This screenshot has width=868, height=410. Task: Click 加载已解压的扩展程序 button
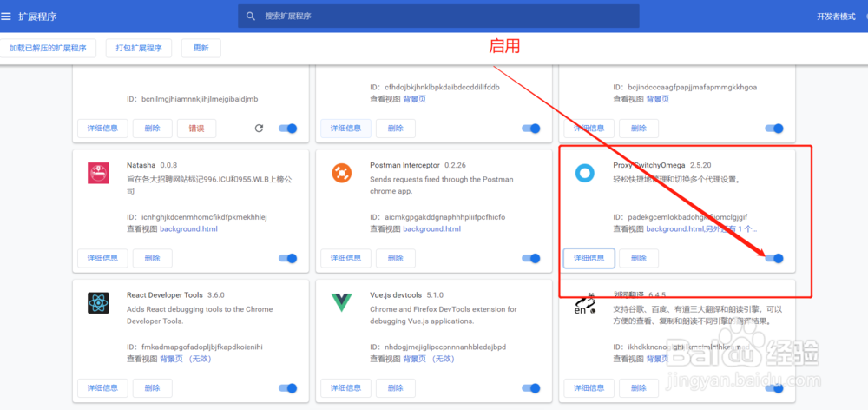48,48
